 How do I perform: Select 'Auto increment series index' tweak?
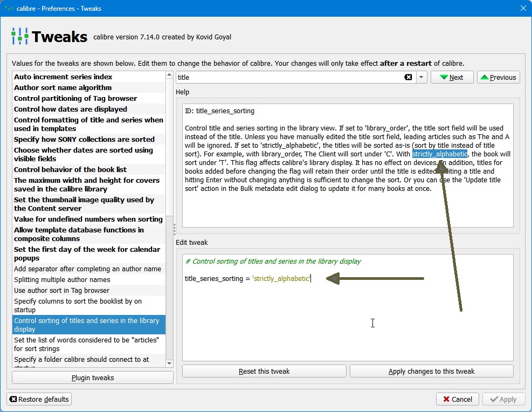pyautogui.click(x=88, y=77)
